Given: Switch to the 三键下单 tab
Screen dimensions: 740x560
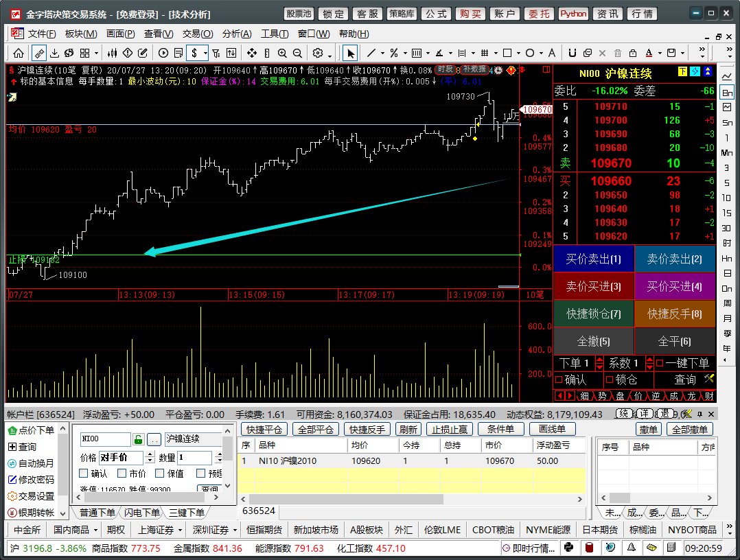Looking at the screenshot, I should pos(187,513).
